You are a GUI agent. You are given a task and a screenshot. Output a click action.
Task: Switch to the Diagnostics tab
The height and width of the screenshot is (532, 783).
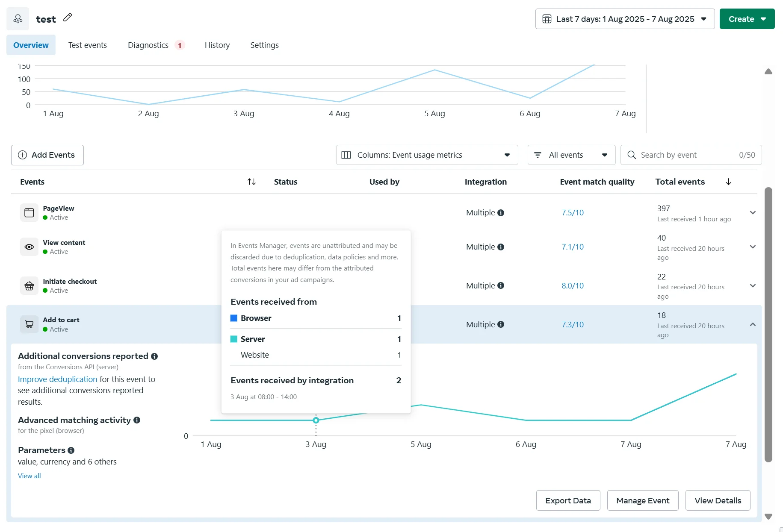pos(148,45)
